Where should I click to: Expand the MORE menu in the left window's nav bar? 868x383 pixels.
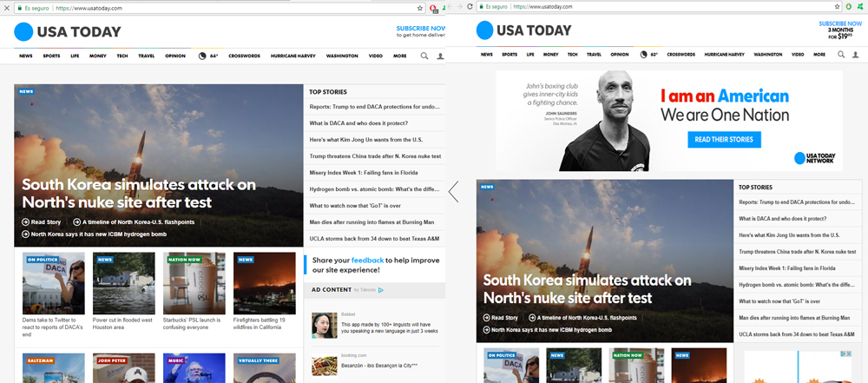[x=399, y=56]
